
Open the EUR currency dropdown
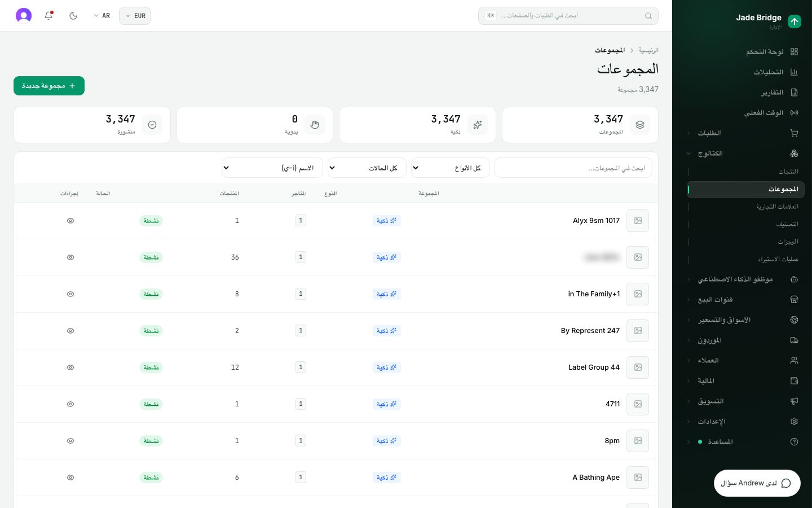coord(135,16)
